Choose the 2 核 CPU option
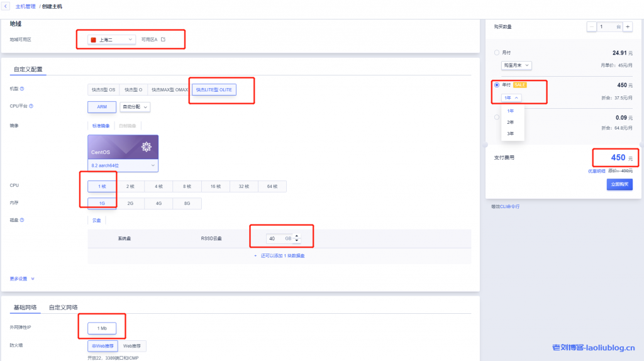 [x=130, y=186]
